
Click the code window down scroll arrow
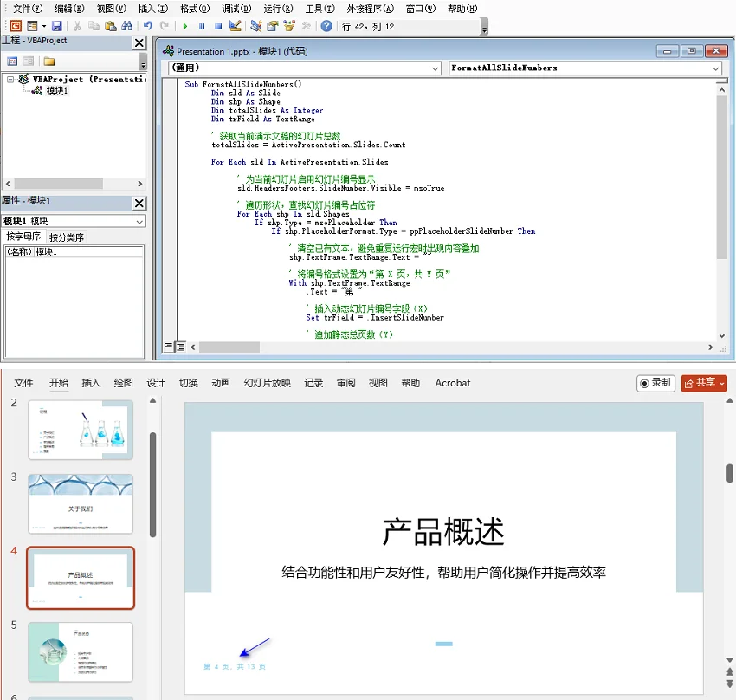pyautogui.click(x=722, y=335)
